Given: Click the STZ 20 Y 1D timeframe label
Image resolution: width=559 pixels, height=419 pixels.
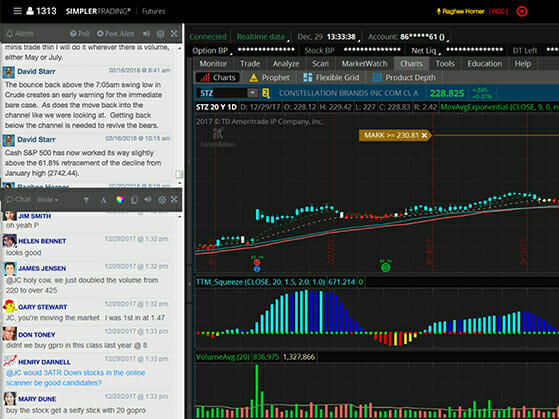Looking at the screenshot, I should (x=216, y=107).
